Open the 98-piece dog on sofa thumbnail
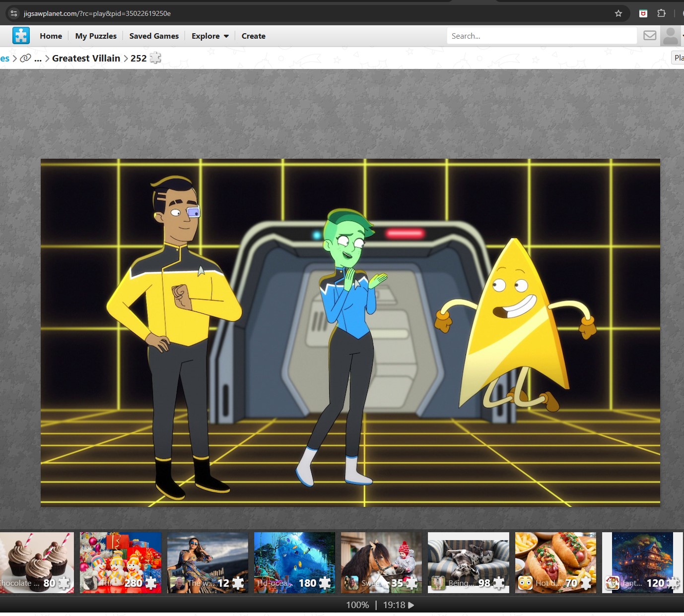 pos(469,562)
